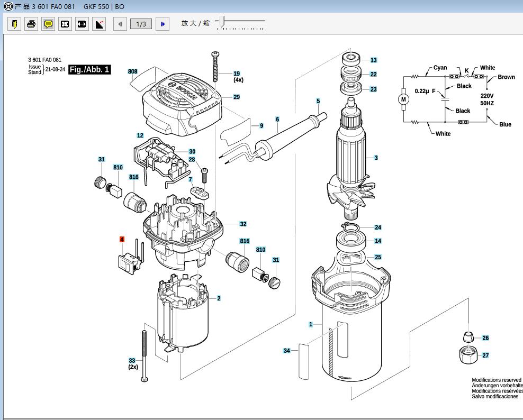Go to the next page
The height and width of the screenshot is (420, 523).
(x=163, y=24)
